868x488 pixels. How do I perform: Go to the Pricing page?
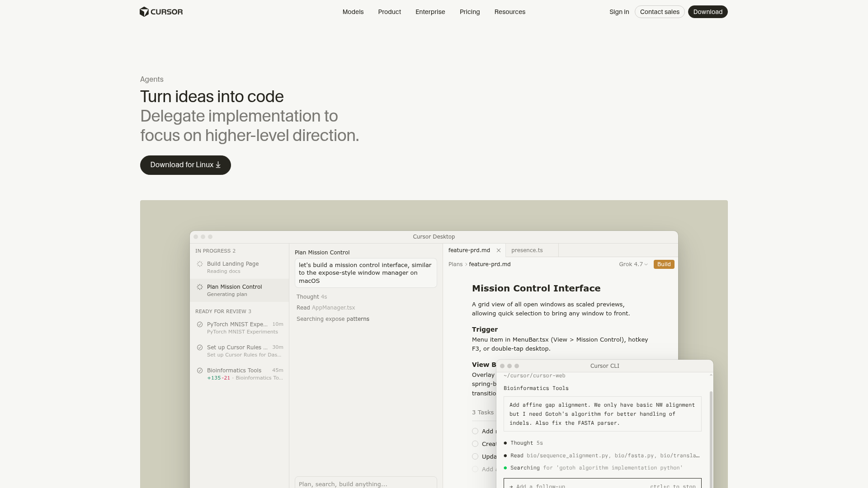click(470, 12)
